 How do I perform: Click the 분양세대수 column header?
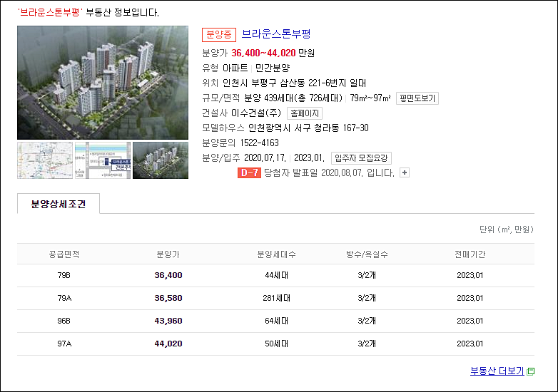(x=277, y=254)
